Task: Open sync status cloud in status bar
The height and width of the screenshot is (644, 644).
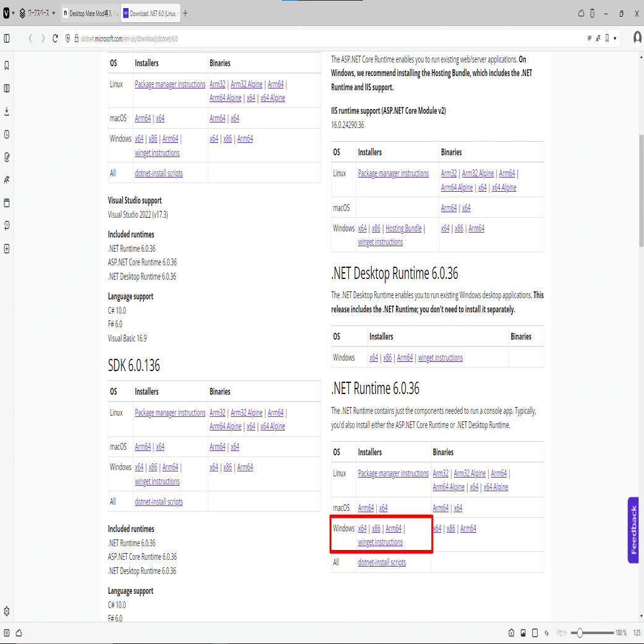Action: pyautogui.click(x=19, y=633)
